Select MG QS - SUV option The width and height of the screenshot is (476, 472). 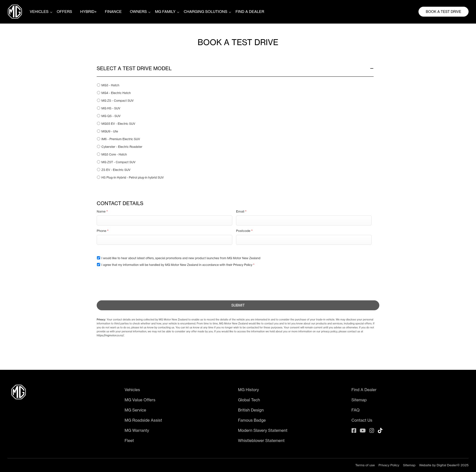point(98,116)
